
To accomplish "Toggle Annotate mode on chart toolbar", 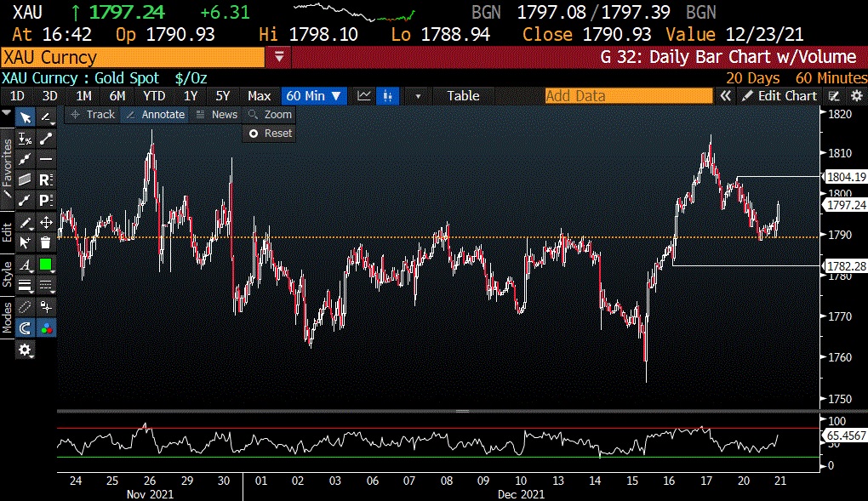I will 154,114.
